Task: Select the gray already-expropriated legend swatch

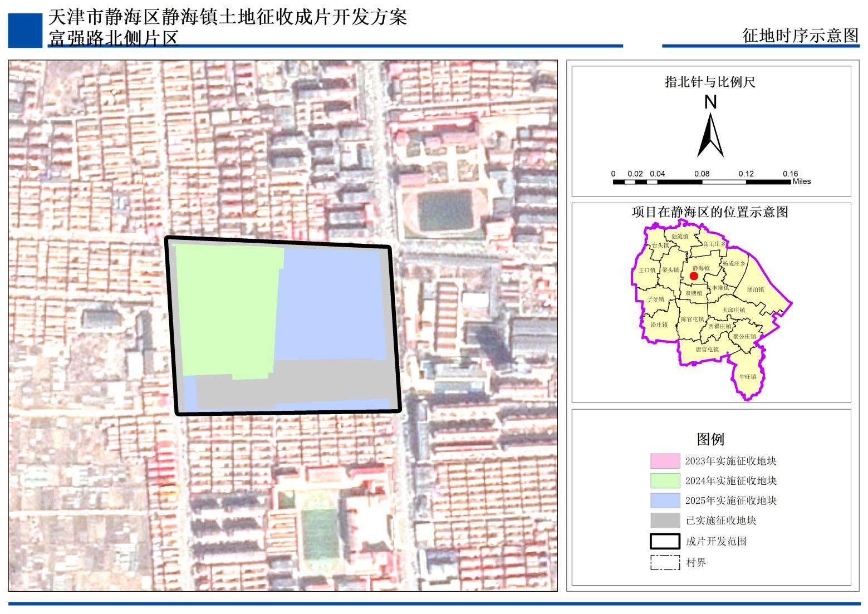Action: tap(665, 520)
